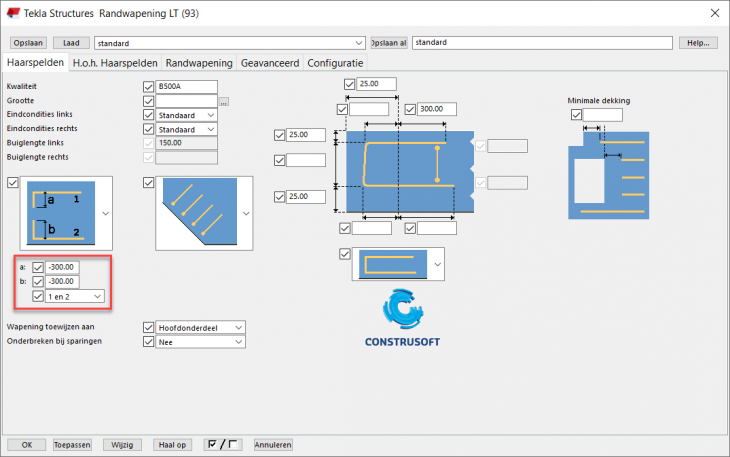Open the Configuratie tab

pos(335,63)
